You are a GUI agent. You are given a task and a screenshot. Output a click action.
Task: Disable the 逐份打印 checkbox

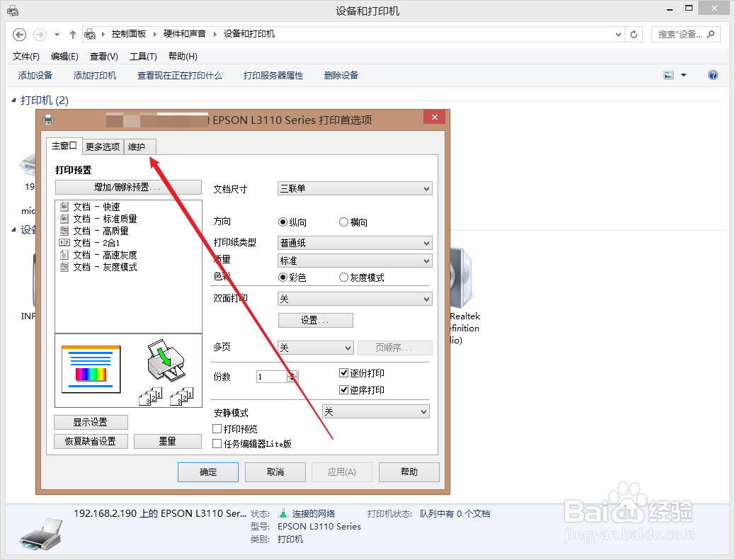click(343, 372)
